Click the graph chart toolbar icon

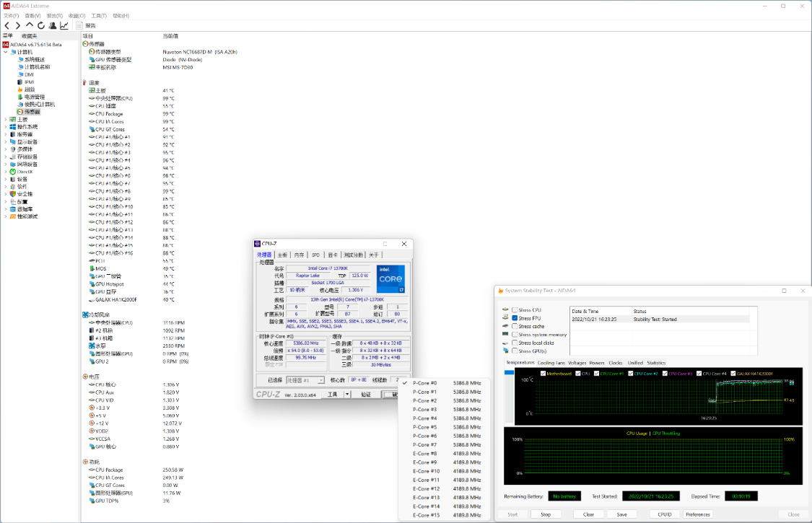(x=64, y=25)
